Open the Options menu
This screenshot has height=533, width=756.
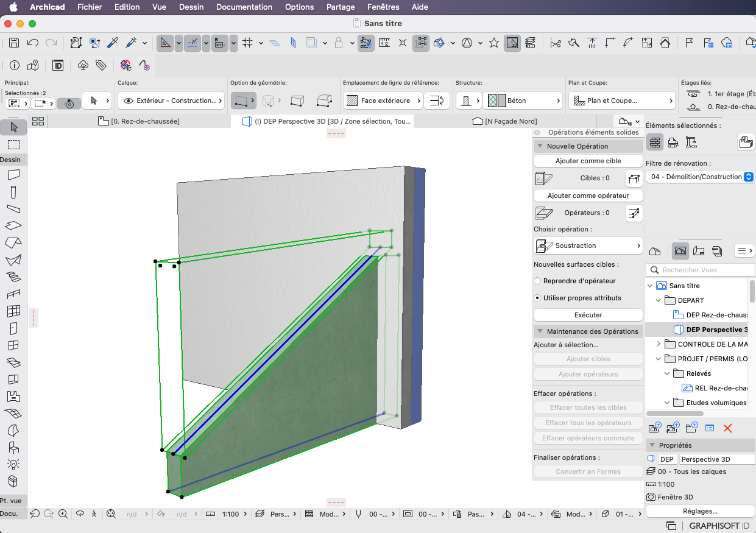[300, 7]
